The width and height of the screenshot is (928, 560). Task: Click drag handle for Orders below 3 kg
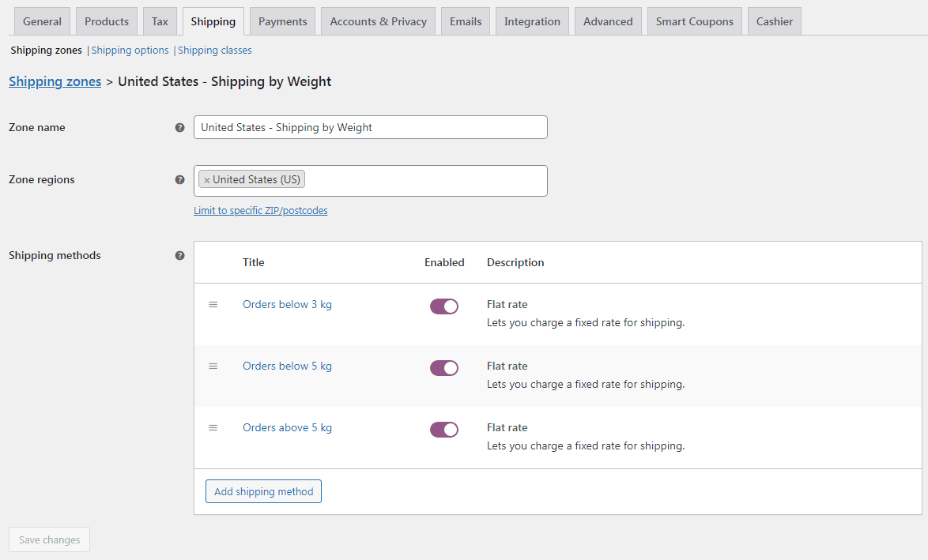click(213, 305)
